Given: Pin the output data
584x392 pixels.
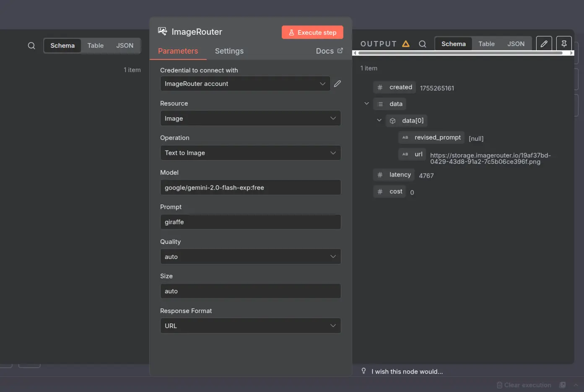Looking at the screenshot, I should pyautogui.click(x=564, y=44).
